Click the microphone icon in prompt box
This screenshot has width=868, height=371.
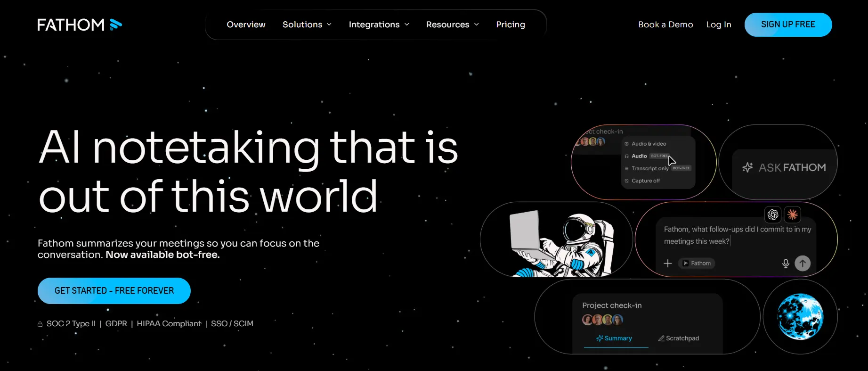[786, 264]
